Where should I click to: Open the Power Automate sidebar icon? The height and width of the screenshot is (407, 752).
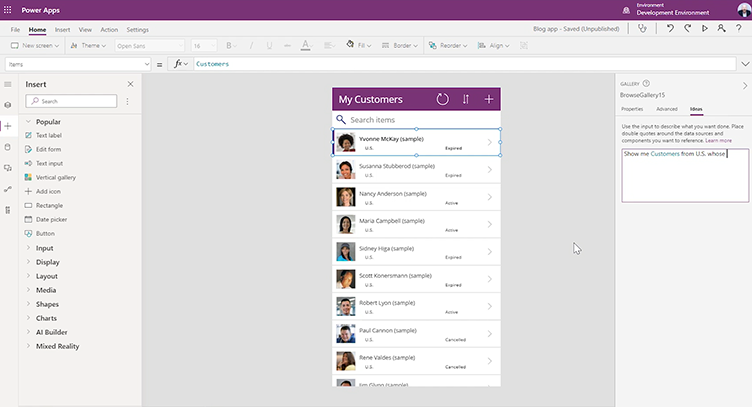click(x=8, y=189)
